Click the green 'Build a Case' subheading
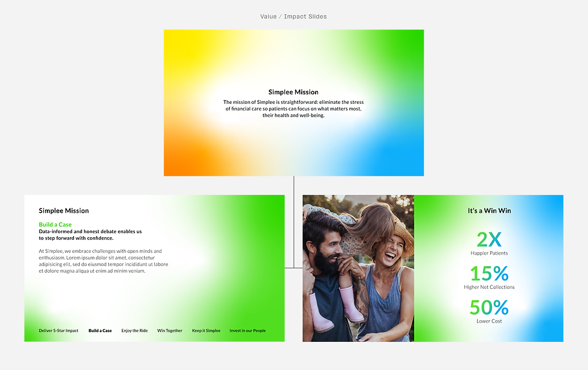Viewport: 588px width, 370px height. click(55, 225)
